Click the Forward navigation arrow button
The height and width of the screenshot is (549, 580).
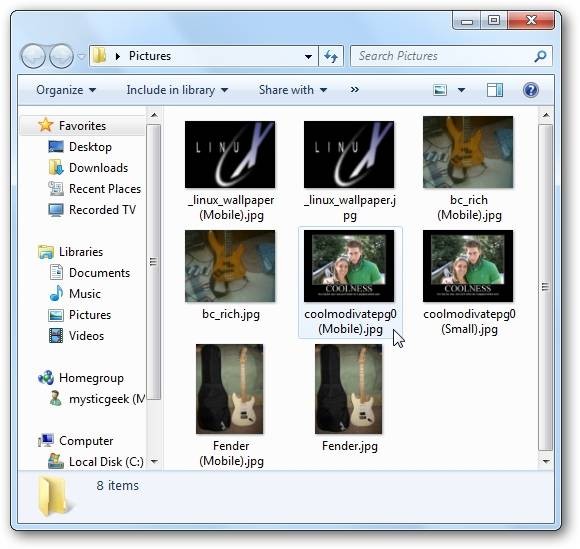61,56
